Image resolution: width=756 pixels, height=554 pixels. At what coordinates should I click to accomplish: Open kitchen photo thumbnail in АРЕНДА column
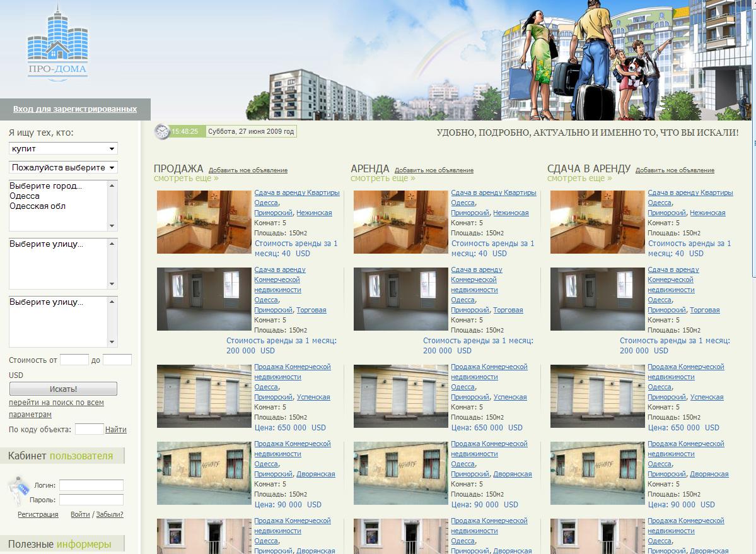point(401,222)
